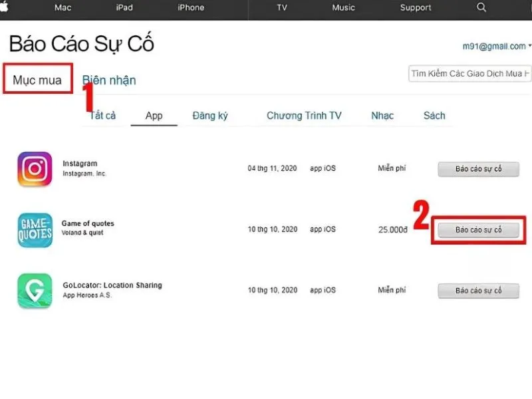Image resolution: width=532 pixels, height=399 pixels.
Task: Click app iOS in the GoLocator row
Action: coord(323,291)
